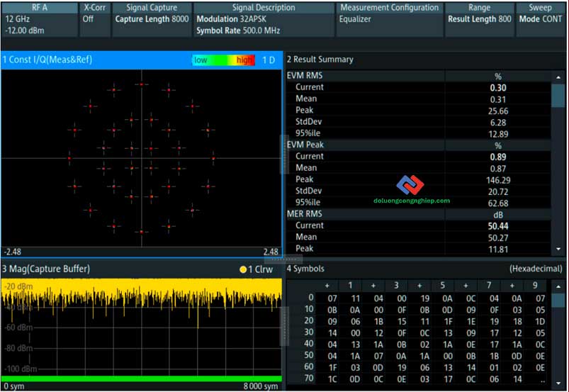
Task: Select the Const I/Q(Meas&Ref) window title
Action: tap(47, 60)
